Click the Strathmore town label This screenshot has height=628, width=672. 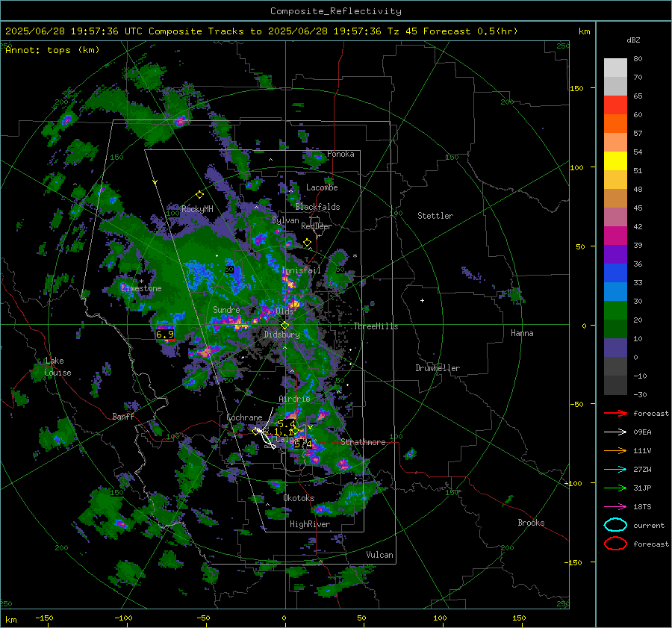point(363,442)
